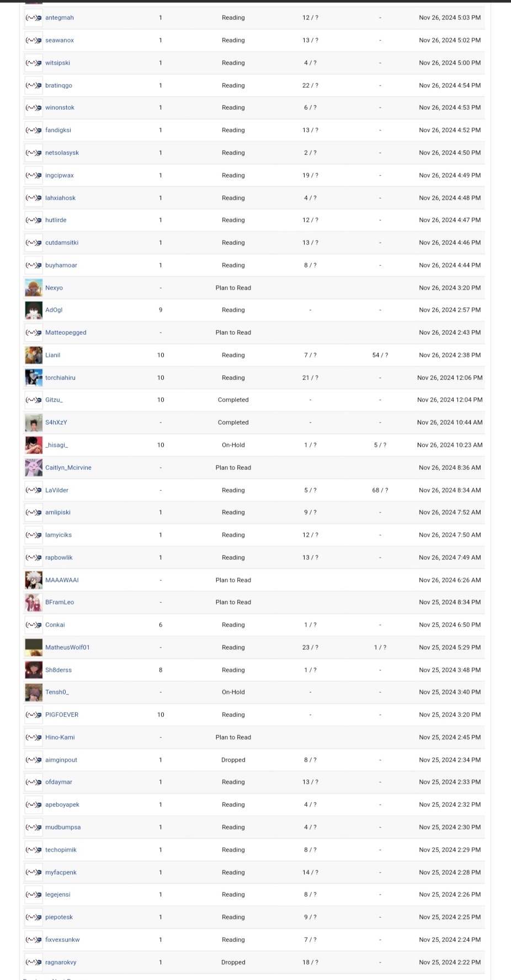Image resolution: width=511 pixels, height=980 pixels.
Task: Click the default avatar icon beside PIGFOEVER
Action: pos(34,715)
